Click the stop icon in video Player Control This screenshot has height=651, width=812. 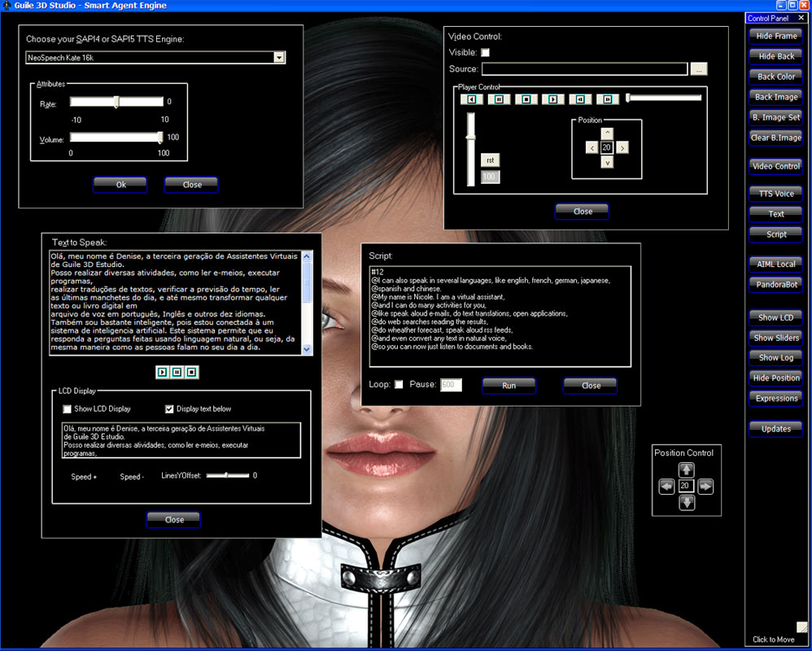526,99
